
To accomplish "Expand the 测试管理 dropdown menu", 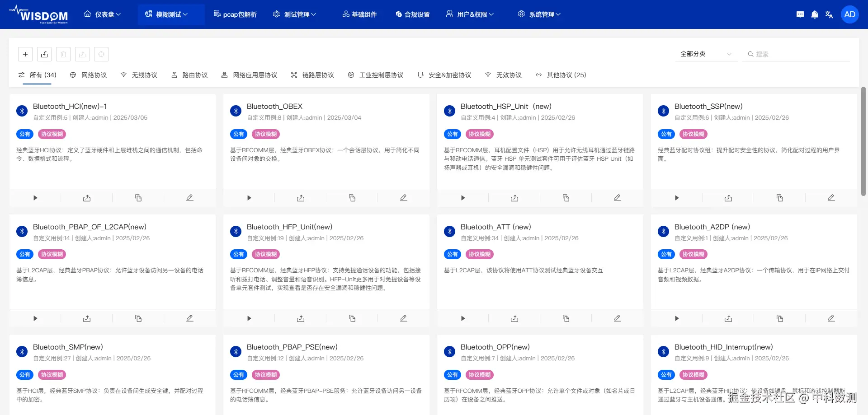I will pyautogui.click(x=295, y=14).
